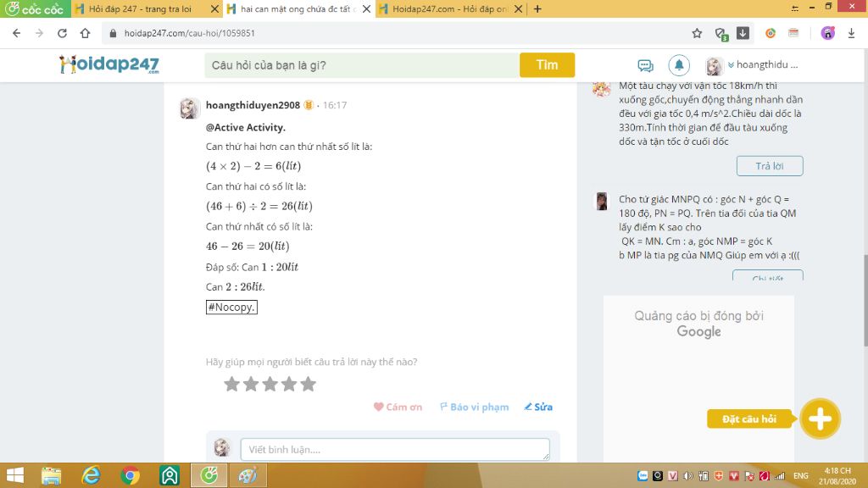Image resolution: width=868 pixels, height=488 pixels.
Task: Close the 'Hỏi đáp 247 - trang tra loi' tab
Action: click(x=214, y=8)
